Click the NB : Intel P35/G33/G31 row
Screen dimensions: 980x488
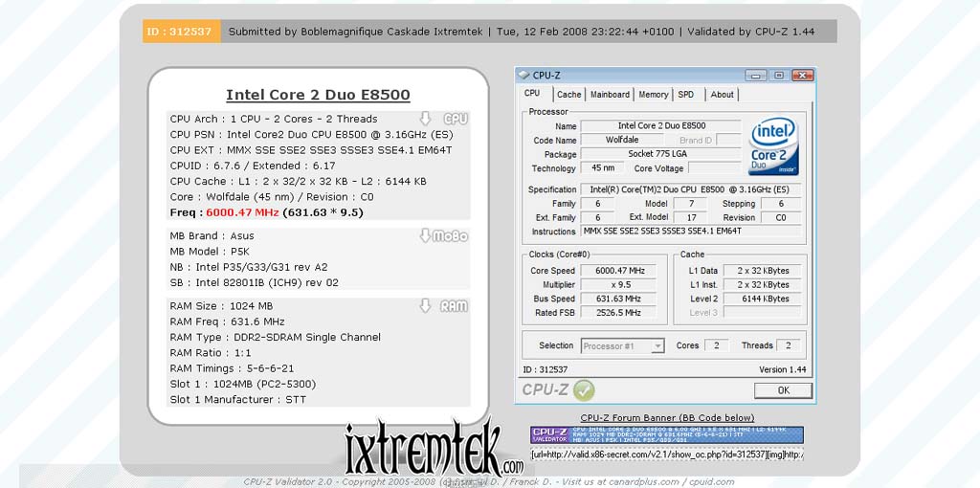pyautogui.click(x=249, y=267)
